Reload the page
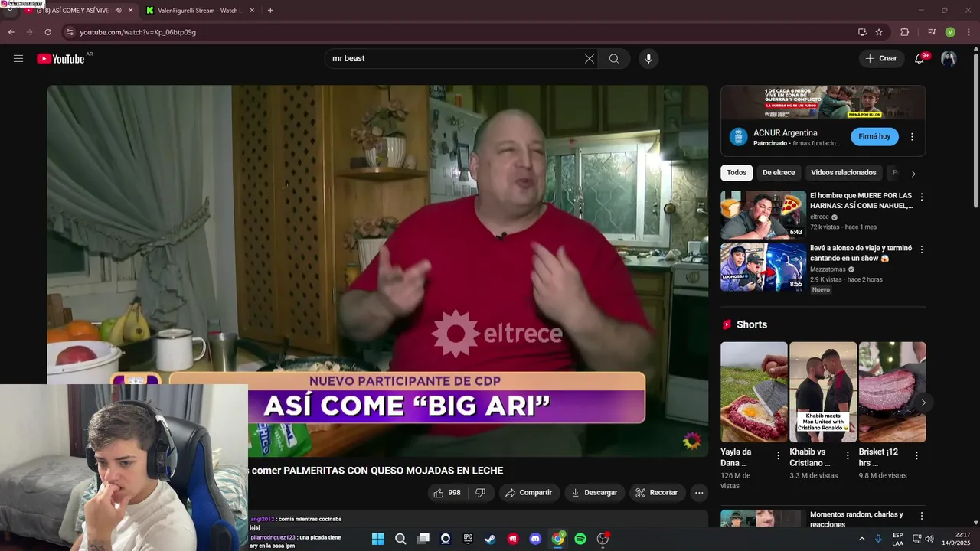 [47, 32]
